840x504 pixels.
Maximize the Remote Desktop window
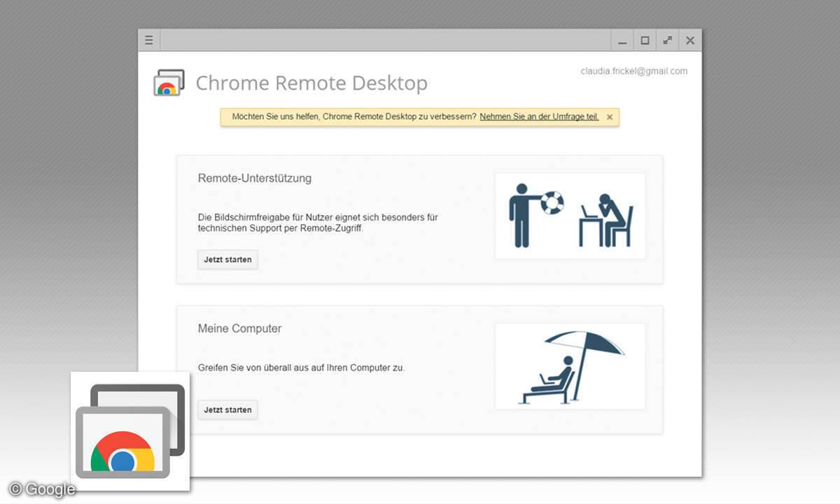(x=645, y=41)
